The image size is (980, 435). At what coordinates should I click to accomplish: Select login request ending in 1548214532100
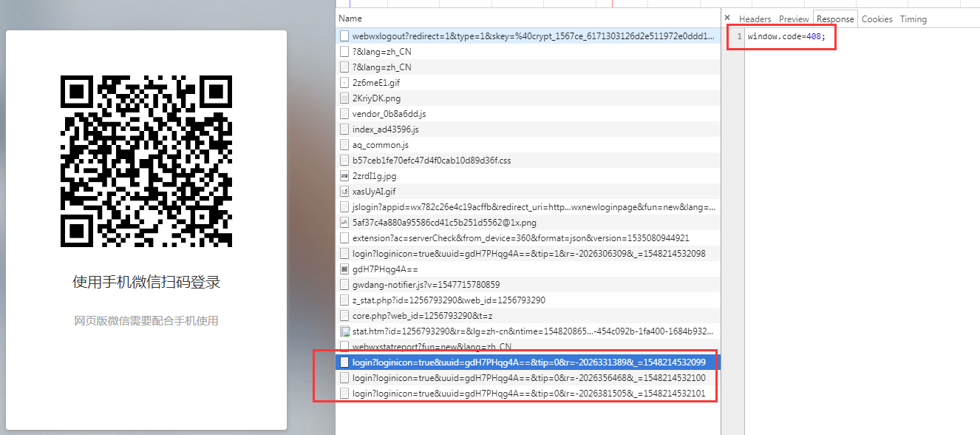[x=528, y=377]
